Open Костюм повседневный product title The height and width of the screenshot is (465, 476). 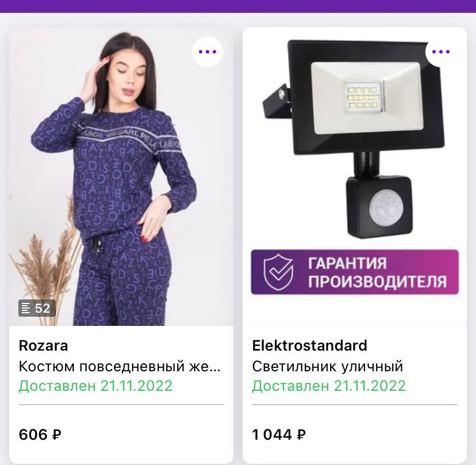(120, 366)
